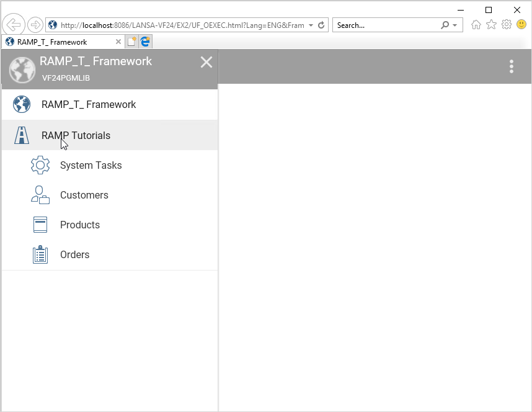The height and width of the screenshot is (412, 532).
Task: Select RAMP Tutorials menu item
Action: (110, 135)
